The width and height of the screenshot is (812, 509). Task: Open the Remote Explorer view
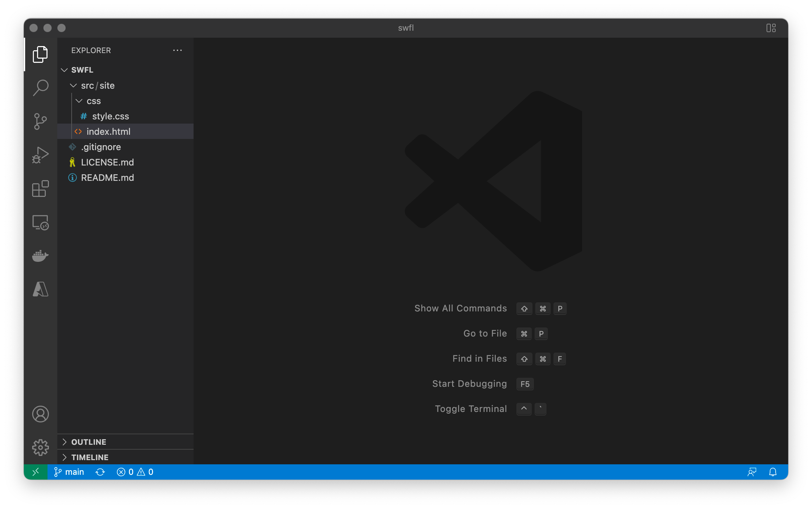click(41, 222)
